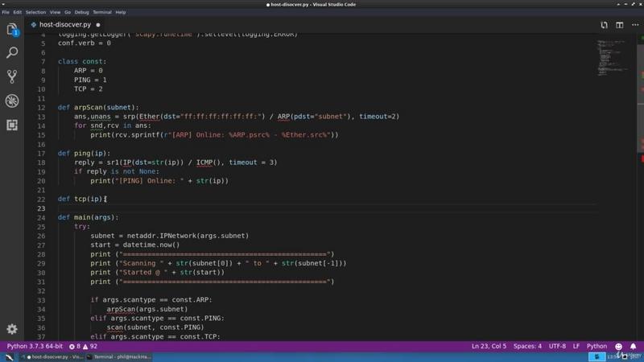Open the Edit menu
644x362 pixels.
(x=17, y=12)
